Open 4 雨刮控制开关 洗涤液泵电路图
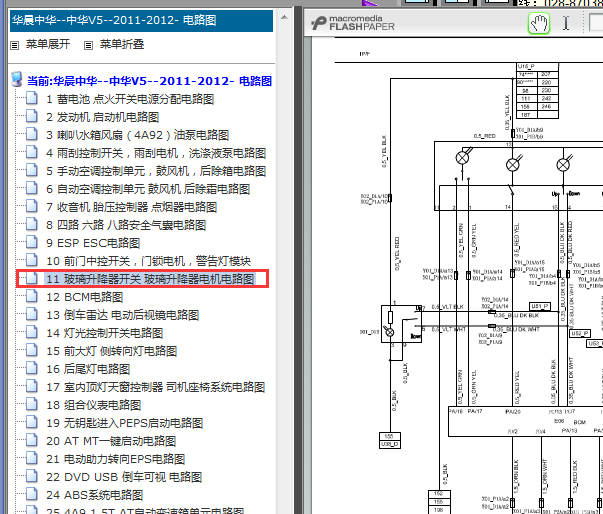Image resolution: width=603 pixels, height=514 pixels. click(156, 153)
